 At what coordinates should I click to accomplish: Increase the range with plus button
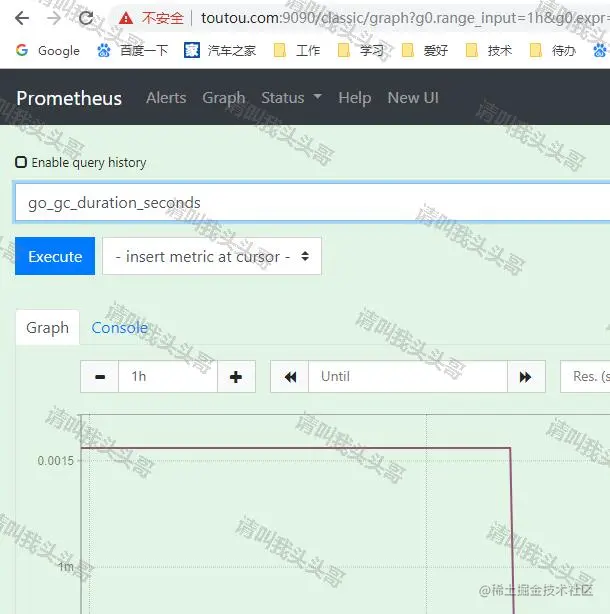pos(236,377)
